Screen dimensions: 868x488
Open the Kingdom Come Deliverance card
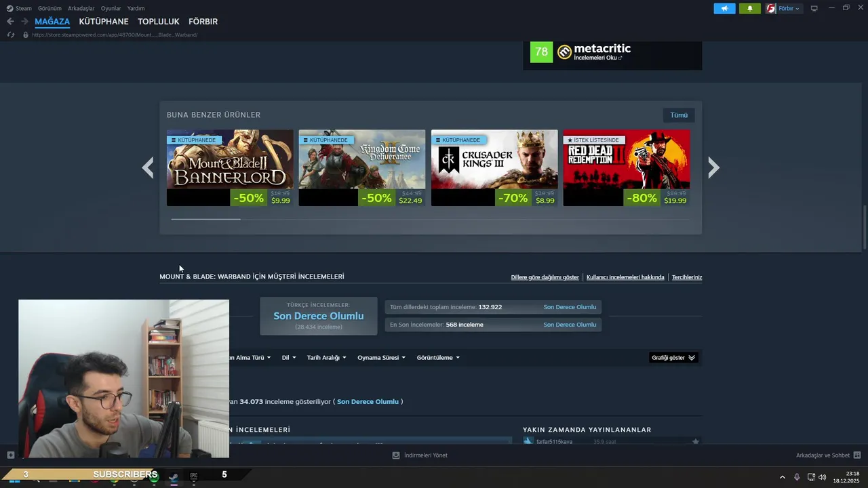[362, 168]
